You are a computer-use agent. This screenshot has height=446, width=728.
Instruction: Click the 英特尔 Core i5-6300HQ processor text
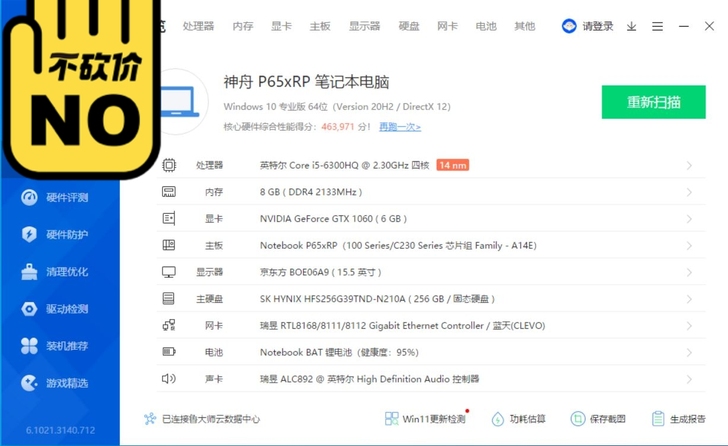(x=344, y=165)
